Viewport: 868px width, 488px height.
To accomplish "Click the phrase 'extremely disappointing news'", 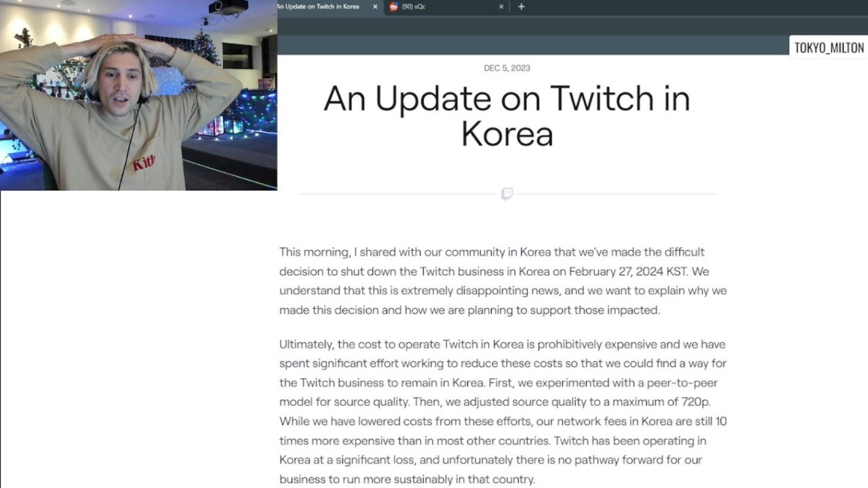I will tap(481, 291).
